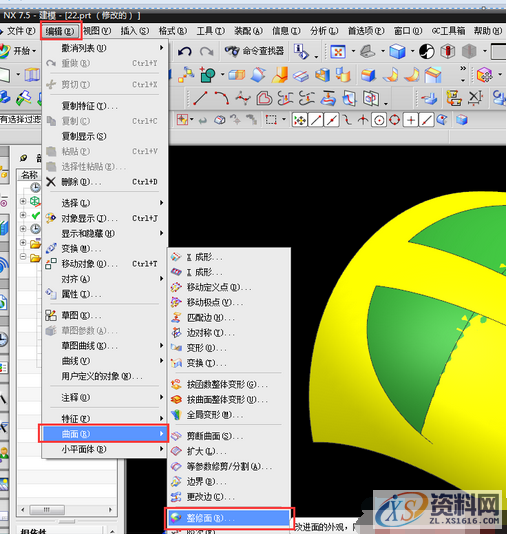Open the 命令查找器 command finder
507x534 pixels.
[x=254, y=51]
